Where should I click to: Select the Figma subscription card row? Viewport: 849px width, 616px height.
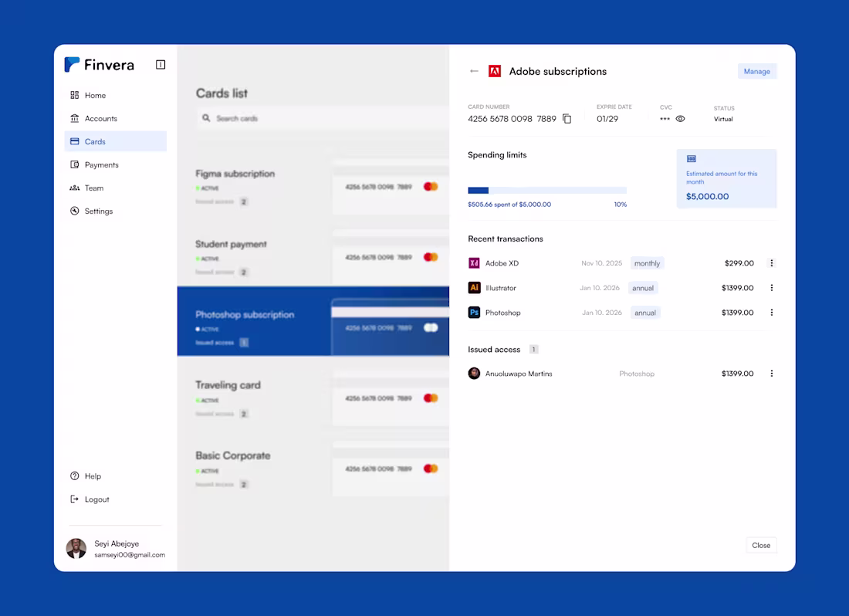tap(313, 187)
